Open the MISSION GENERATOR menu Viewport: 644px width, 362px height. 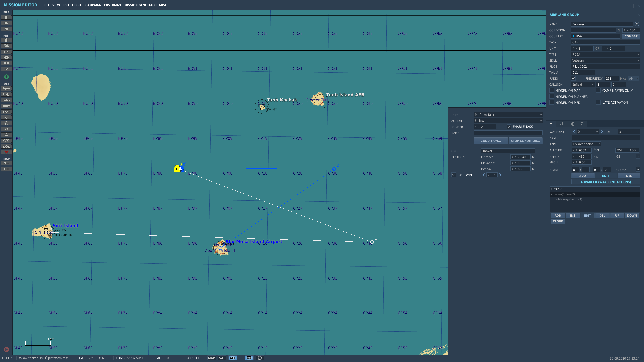[x=140, y=5]
